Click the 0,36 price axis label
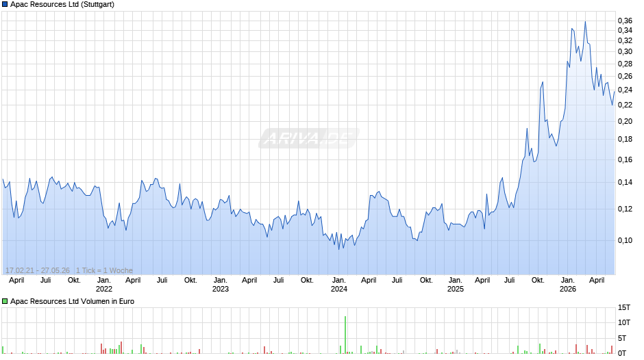Screen dimensions: 644x360 [625, 21]
